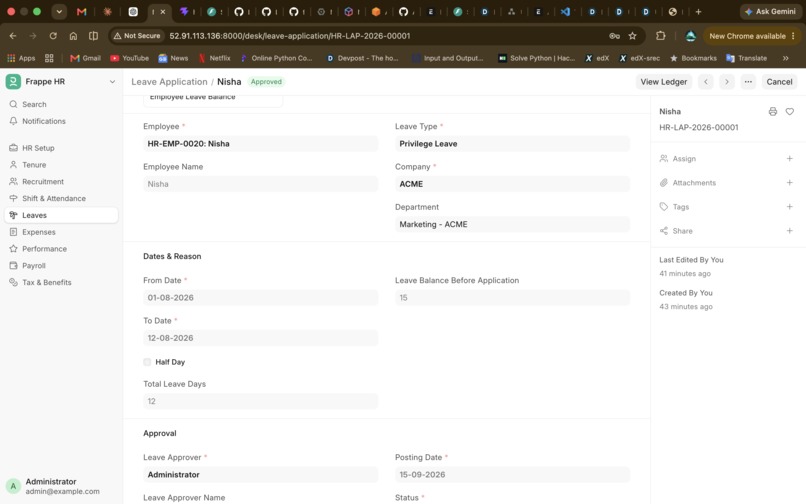This screenshot has width=806, height=504.
Task: Click the password key icon in address bar
Action: point(614,36)
